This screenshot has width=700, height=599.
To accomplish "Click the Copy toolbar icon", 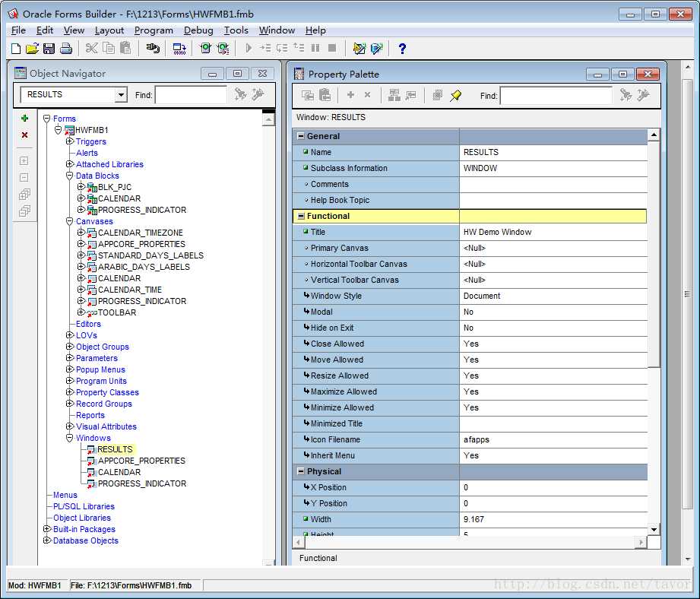I will 109,48.
